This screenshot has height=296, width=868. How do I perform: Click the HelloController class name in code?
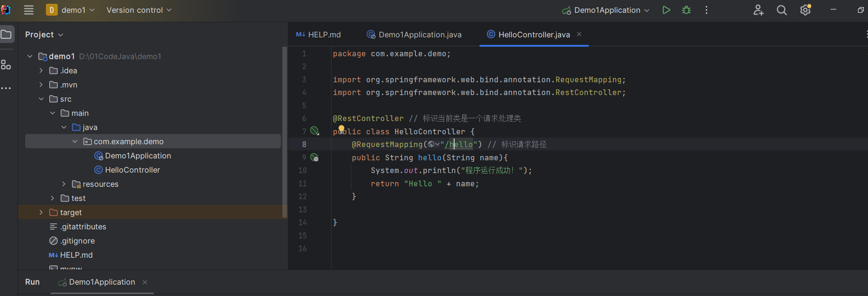click(430, 131)
